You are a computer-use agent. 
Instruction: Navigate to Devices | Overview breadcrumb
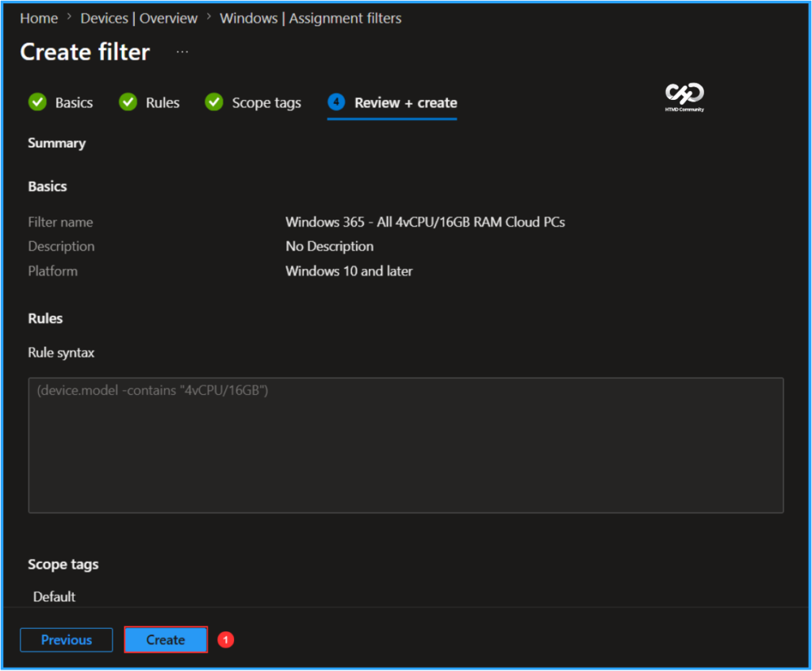tap(139, 18)
